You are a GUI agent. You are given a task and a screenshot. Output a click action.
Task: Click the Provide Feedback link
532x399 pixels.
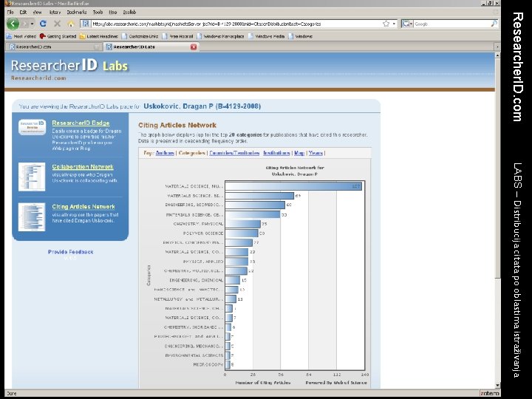click(71, 252)
